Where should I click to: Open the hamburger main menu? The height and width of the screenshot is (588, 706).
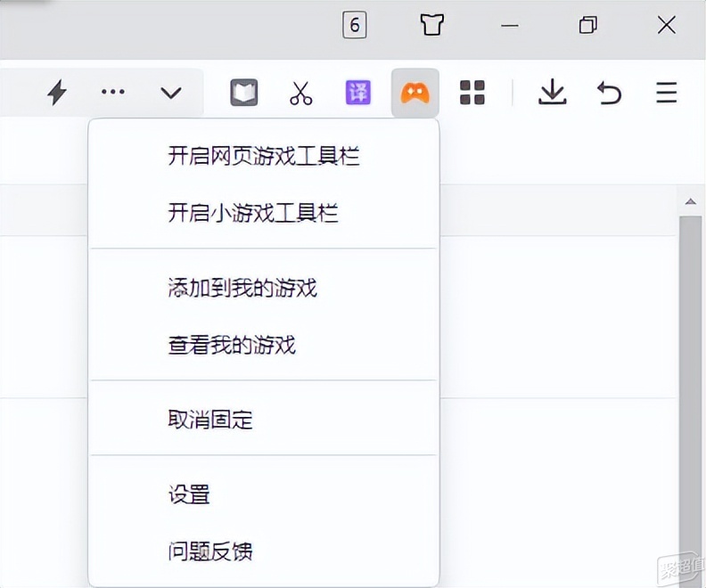tap(667, 93)
